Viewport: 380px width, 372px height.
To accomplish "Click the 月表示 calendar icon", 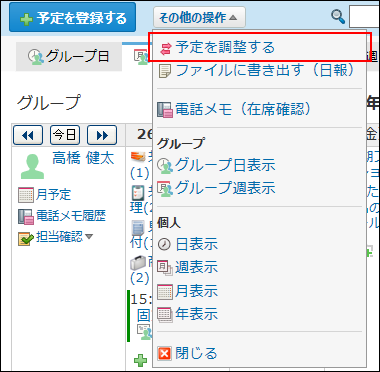I will [x=165, y=291].
